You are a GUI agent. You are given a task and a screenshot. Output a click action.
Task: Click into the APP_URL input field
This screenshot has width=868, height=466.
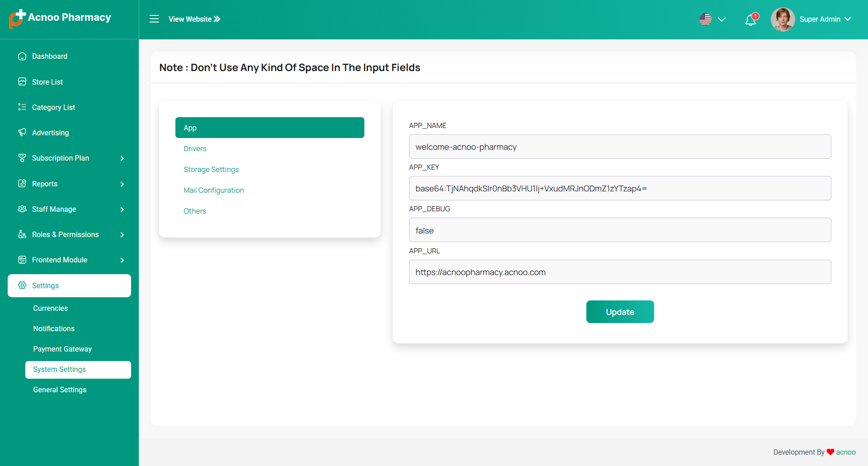click(x=620, y=272)
